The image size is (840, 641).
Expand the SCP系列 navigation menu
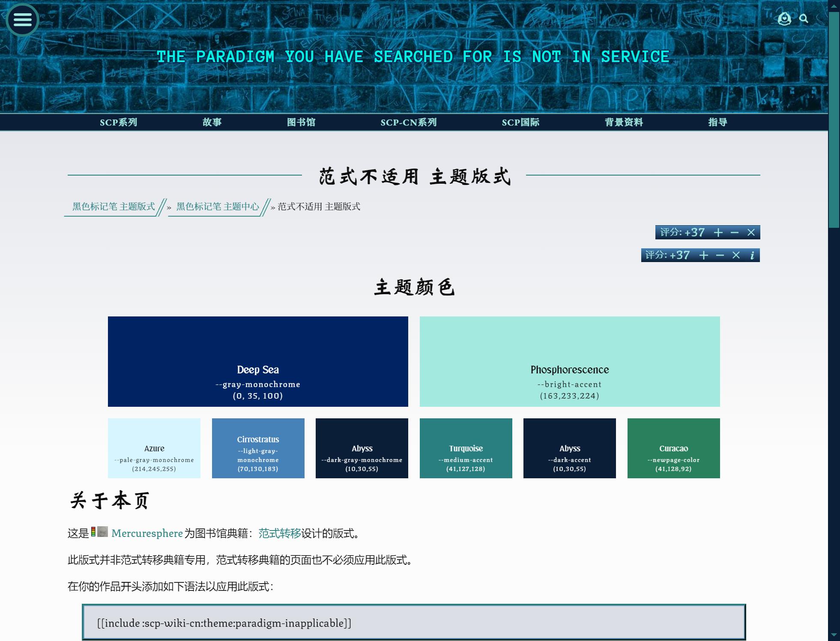(118, 122)
